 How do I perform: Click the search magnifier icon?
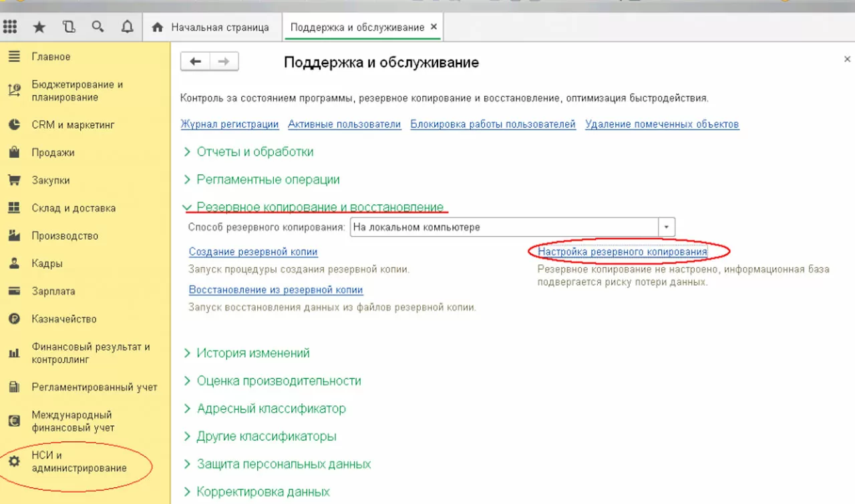click(x=98, y=27)
